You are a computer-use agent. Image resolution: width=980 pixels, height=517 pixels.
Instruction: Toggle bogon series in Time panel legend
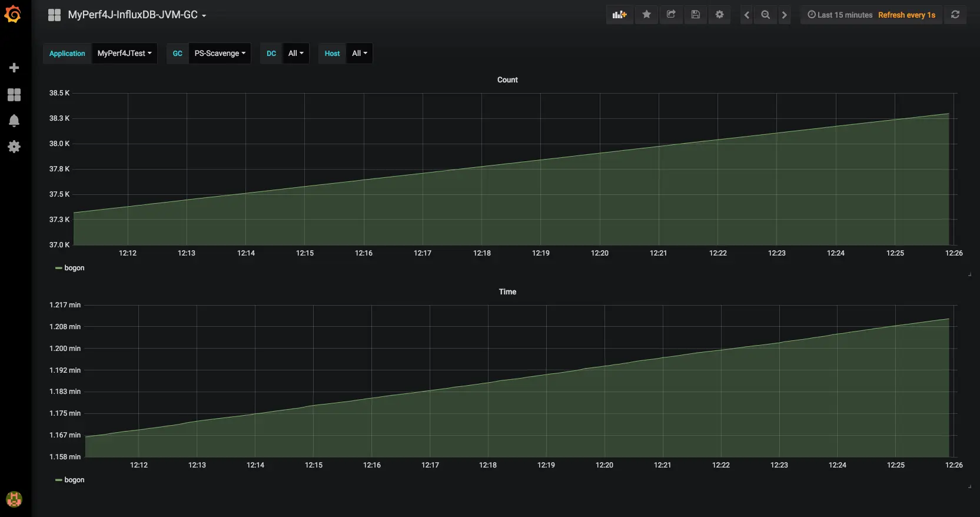(x=74, y=480)
